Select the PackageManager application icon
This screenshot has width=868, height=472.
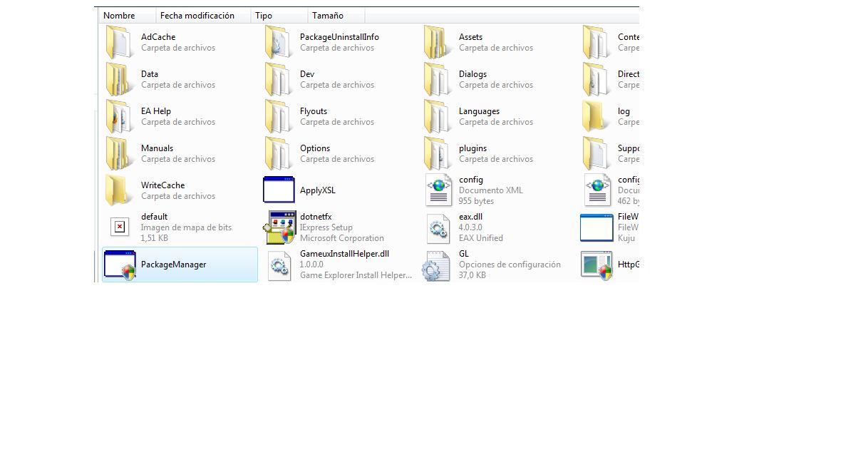[x=120, y=265]
